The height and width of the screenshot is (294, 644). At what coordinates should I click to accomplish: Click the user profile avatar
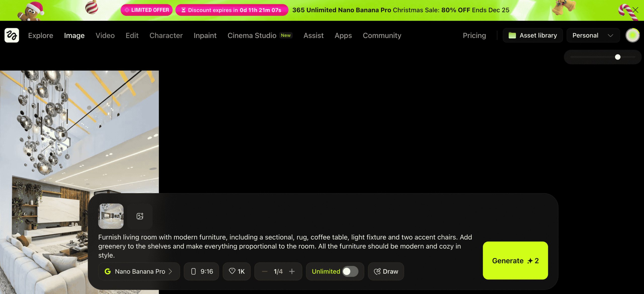pos(632,35)
